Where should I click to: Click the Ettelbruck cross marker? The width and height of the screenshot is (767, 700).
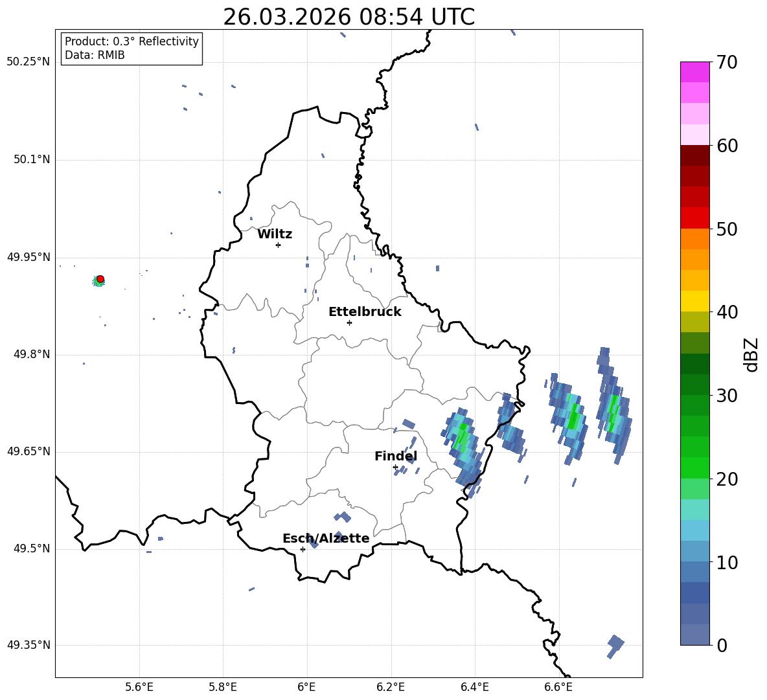[x=349, y=322]
